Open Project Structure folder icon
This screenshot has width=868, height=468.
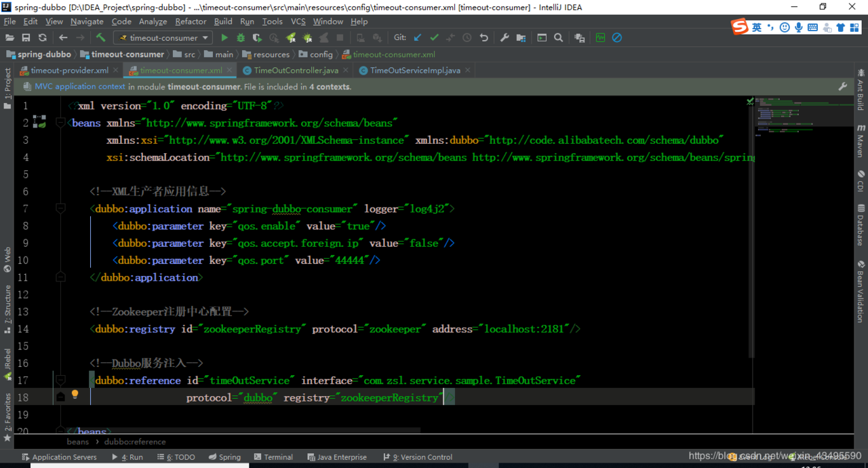521,38
